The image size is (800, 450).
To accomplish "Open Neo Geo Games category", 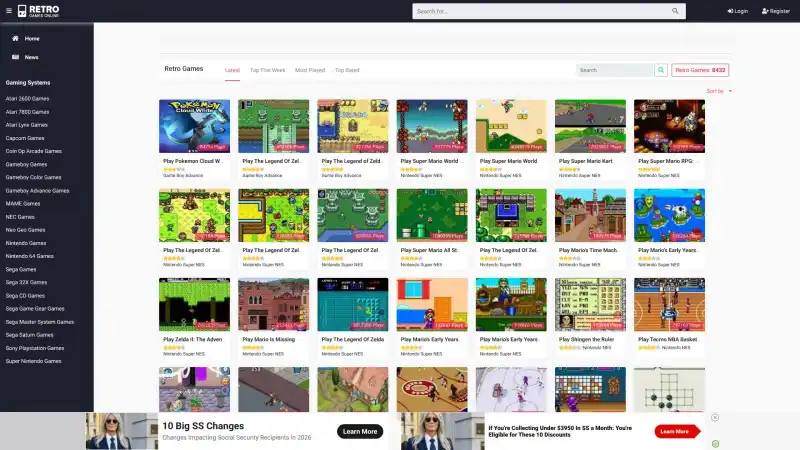I will click(x=26, y=230).
